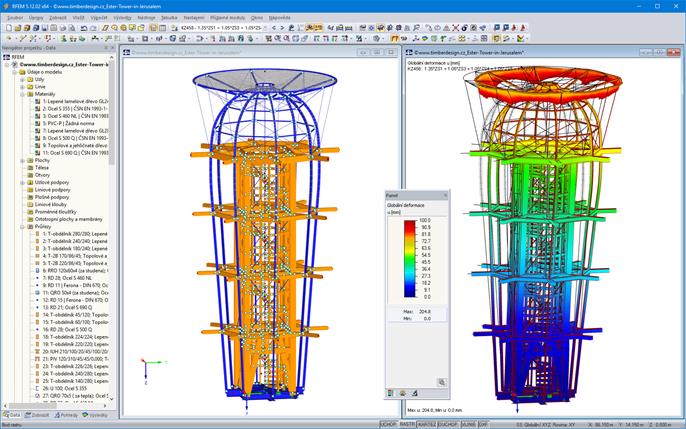
Task: Toggle OUCHOP in the status bar
Action: coord(448,424)
